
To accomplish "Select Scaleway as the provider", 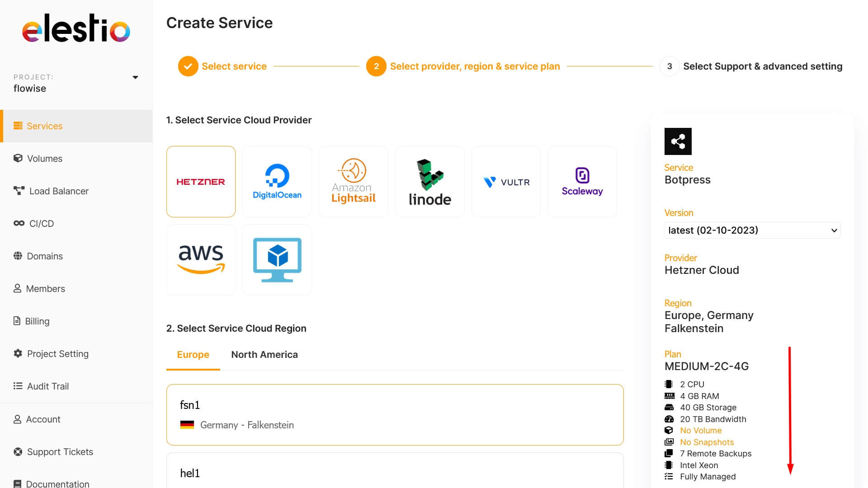I will click(582, 182).
